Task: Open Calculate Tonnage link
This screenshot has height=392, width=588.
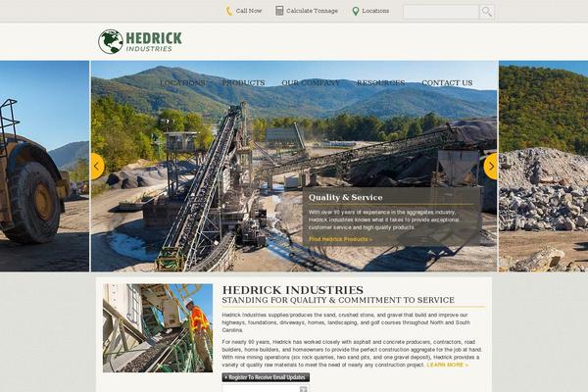Action: 312,11
